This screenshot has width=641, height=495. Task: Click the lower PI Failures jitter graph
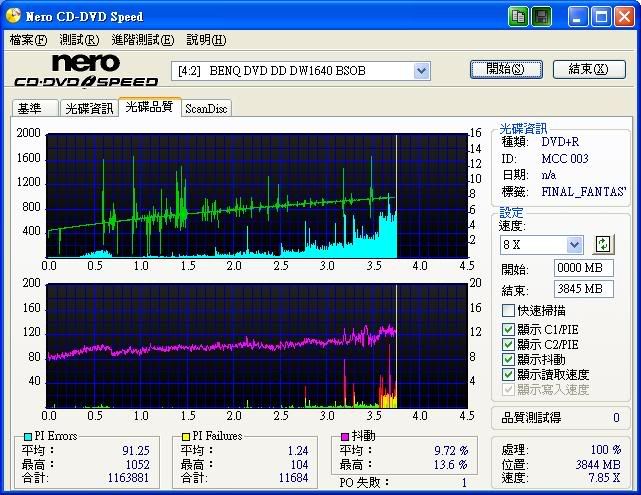point(257,346)
